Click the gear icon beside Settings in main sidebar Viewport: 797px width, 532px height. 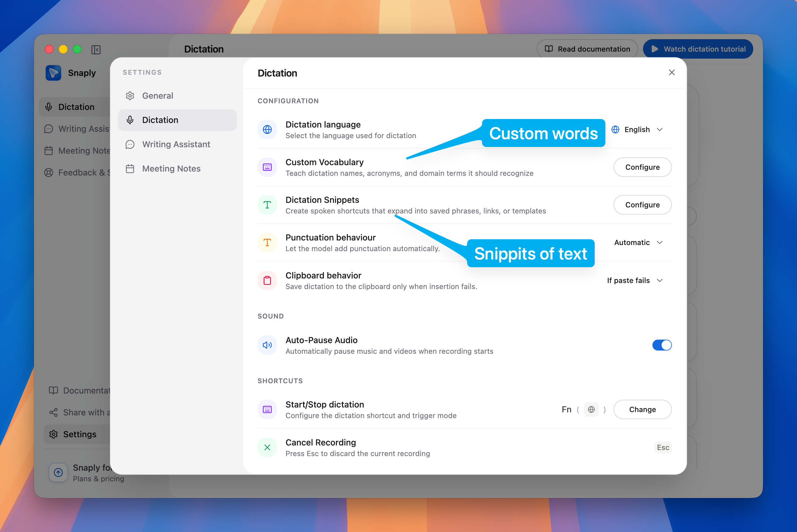53,434
